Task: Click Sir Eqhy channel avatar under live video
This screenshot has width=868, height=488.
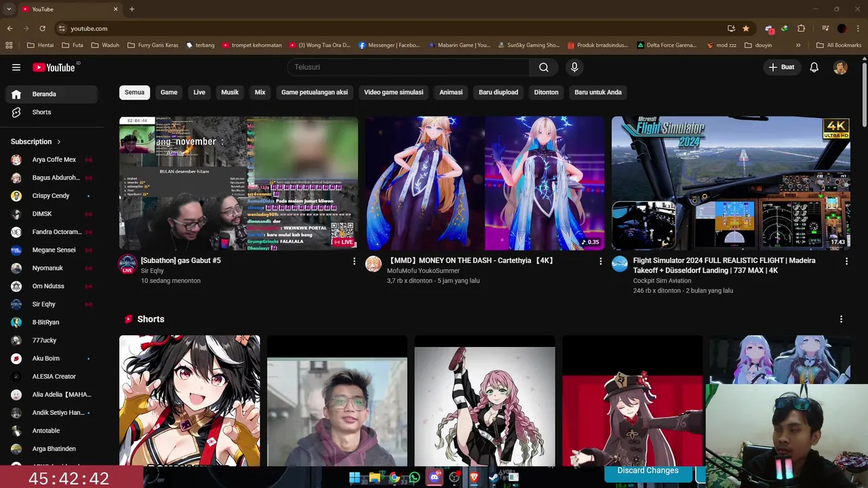Action: 127,264
